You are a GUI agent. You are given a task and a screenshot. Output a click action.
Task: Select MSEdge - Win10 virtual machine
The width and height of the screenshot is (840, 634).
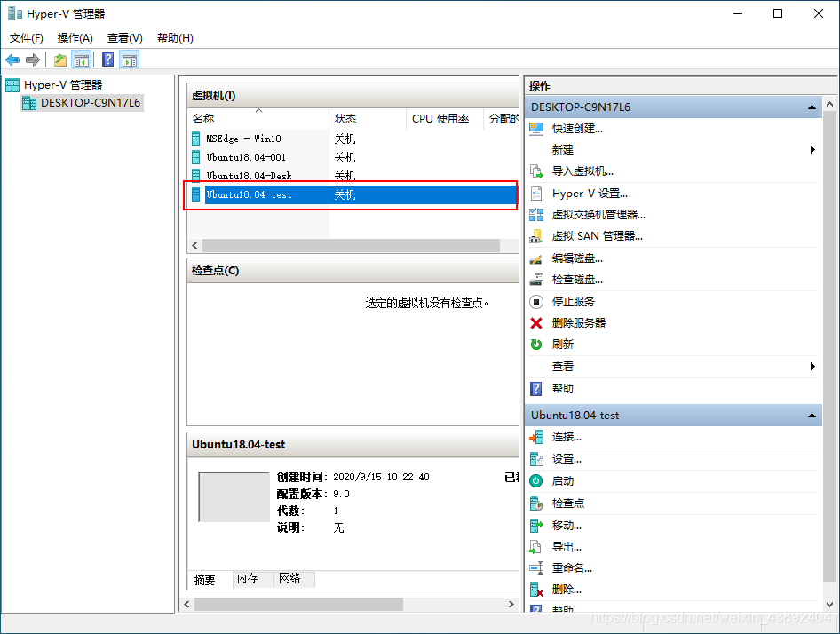pyautogui.click(x=244, y=139)
